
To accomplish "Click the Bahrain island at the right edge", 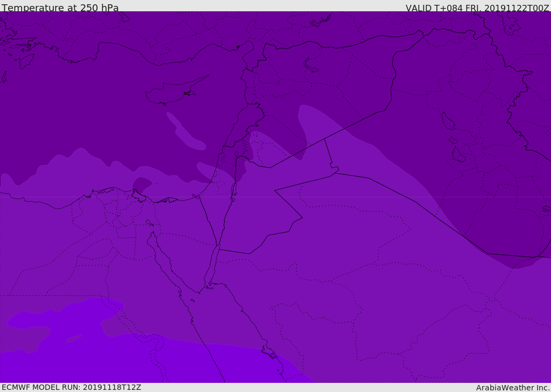I will pos(547,209).
